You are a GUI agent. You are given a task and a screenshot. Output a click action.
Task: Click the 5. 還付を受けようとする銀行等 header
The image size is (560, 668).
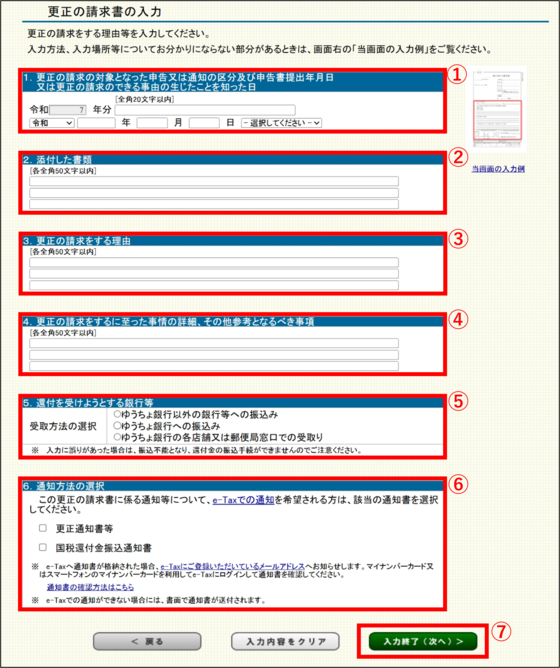(x=233, y=403)
